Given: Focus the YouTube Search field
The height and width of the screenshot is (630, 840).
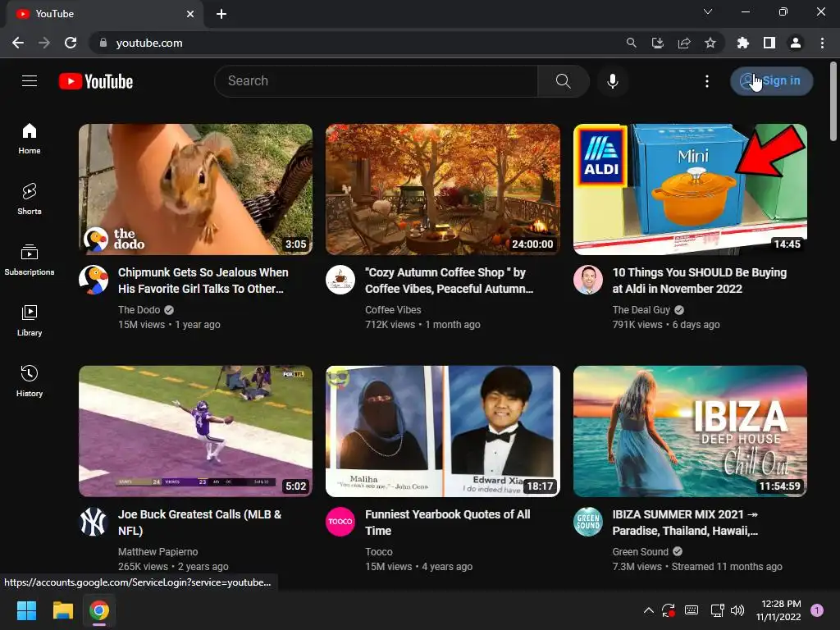Looking at the screenshot, I should point(376,81).
